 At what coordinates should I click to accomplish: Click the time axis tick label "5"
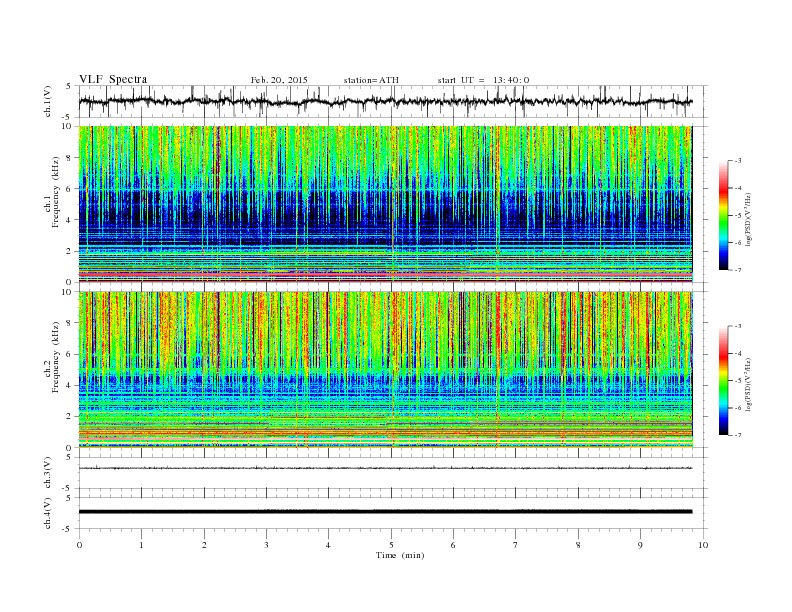(x=391, y=545)
